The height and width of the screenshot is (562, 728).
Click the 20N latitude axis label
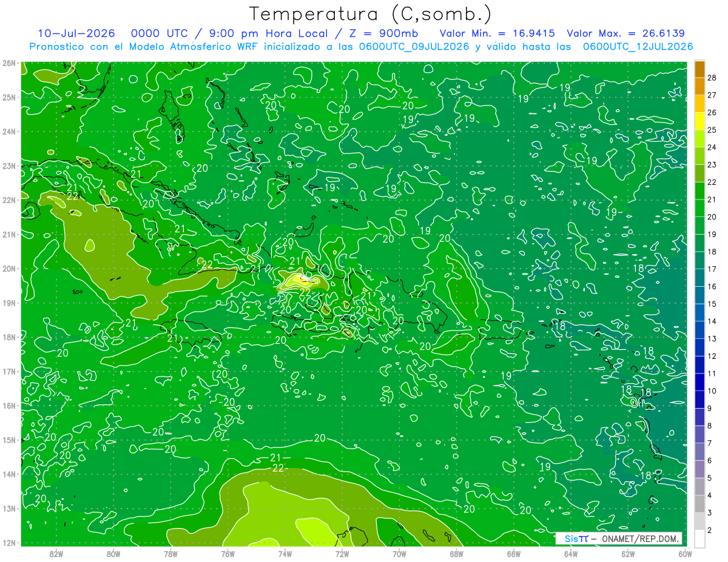click(x=8, y=269)
